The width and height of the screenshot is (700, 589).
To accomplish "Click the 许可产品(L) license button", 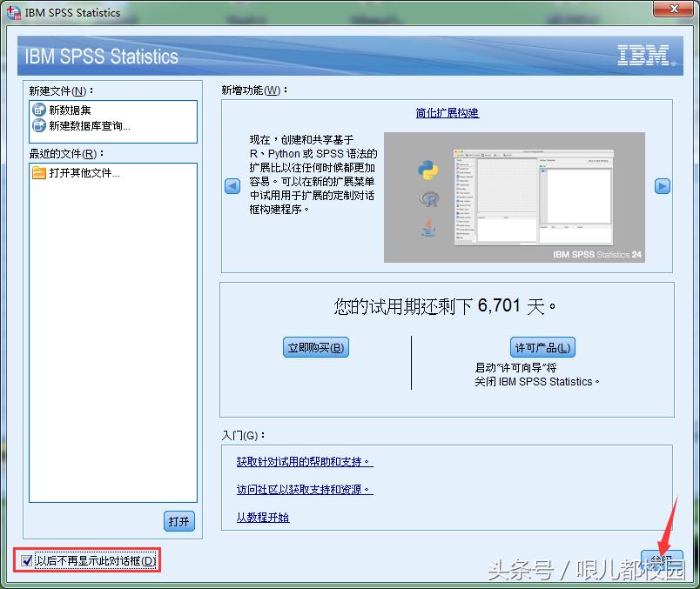I will click(542, 346).
